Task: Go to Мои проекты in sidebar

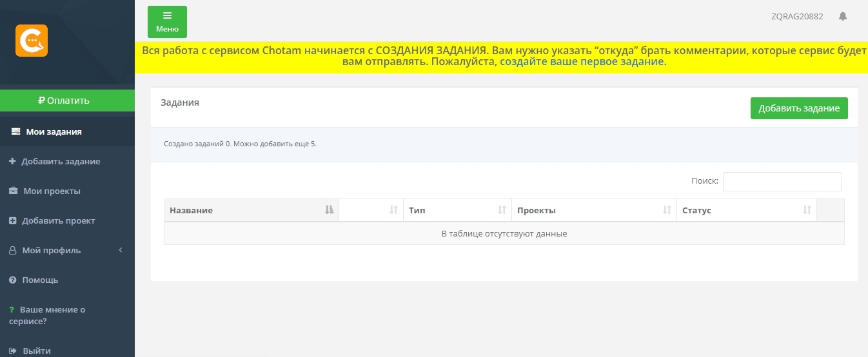Action: (x=52, y=191)
